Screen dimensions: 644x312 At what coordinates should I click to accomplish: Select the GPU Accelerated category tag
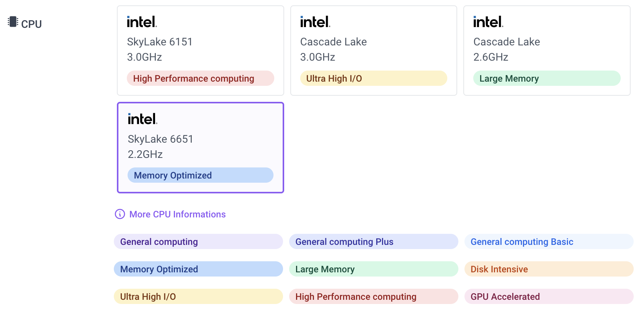point(549,296)
